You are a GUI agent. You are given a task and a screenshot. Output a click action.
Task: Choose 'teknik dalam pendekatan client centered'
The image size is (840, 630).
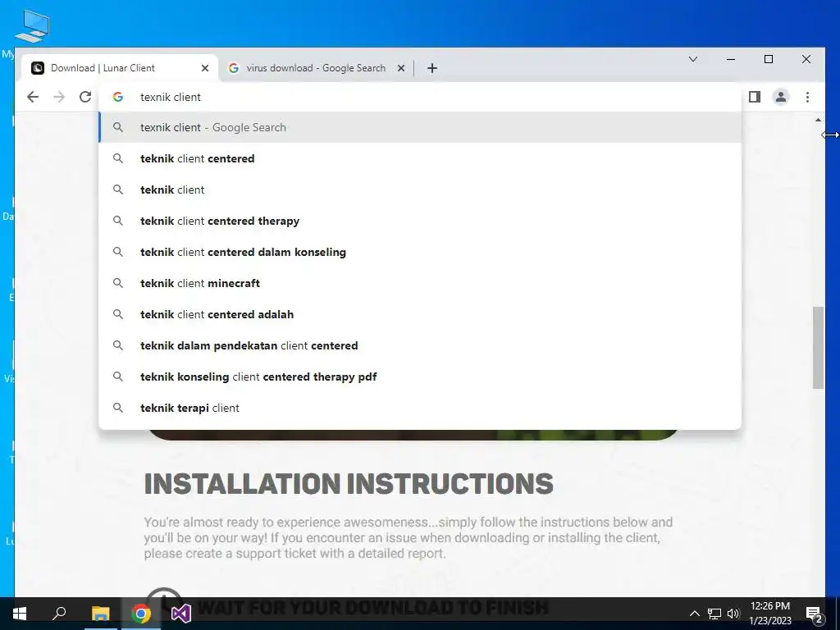pos(420,345)
